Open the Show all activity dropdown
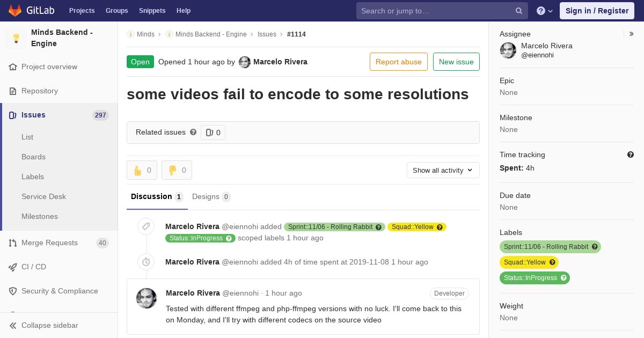This screenshot has height=338, width=644. click(443, 170)
